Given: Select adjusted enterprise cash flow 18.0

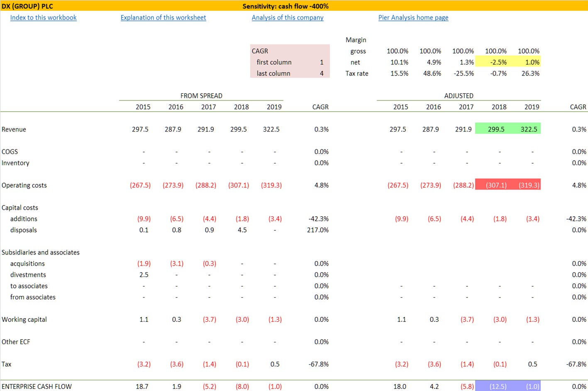Looking at the screenshot, I should pyautogui.click(x=400, y=386).
